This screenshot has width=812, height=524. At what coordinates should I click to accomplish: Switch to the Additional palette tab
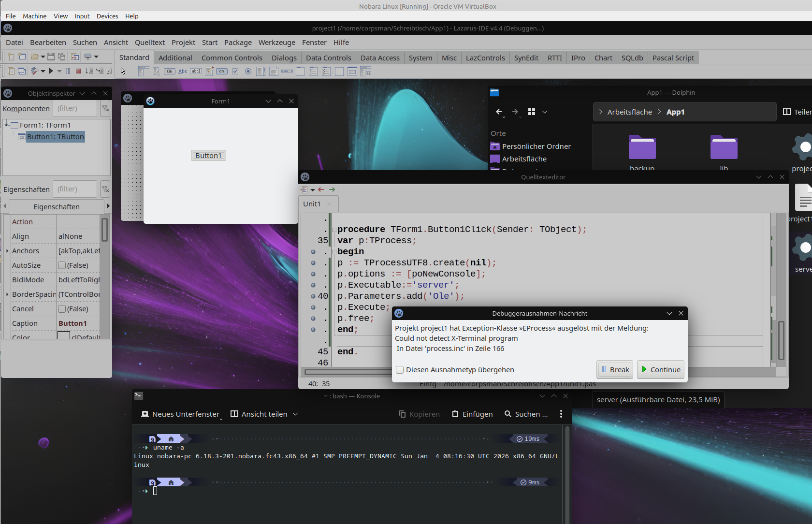[175, 58]
